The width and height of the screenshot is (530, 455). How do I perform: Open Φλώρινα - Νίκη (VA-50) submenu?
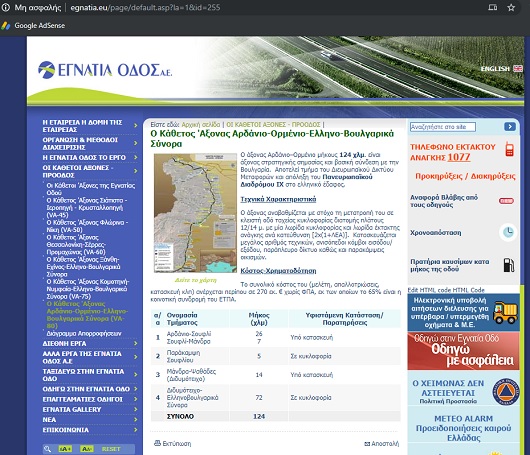click(x=87, y=226)
